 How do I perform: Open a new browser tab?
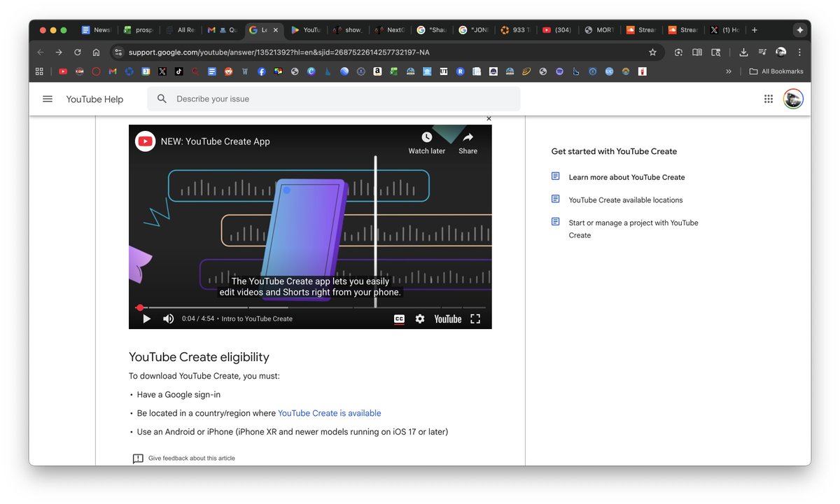tap(754, 30)
